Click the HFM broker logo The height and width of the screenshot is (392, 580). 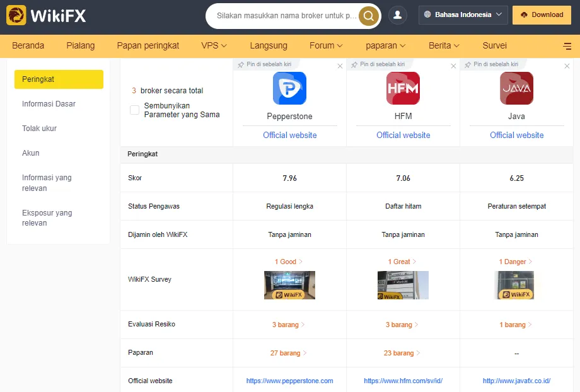click(403, 88)
